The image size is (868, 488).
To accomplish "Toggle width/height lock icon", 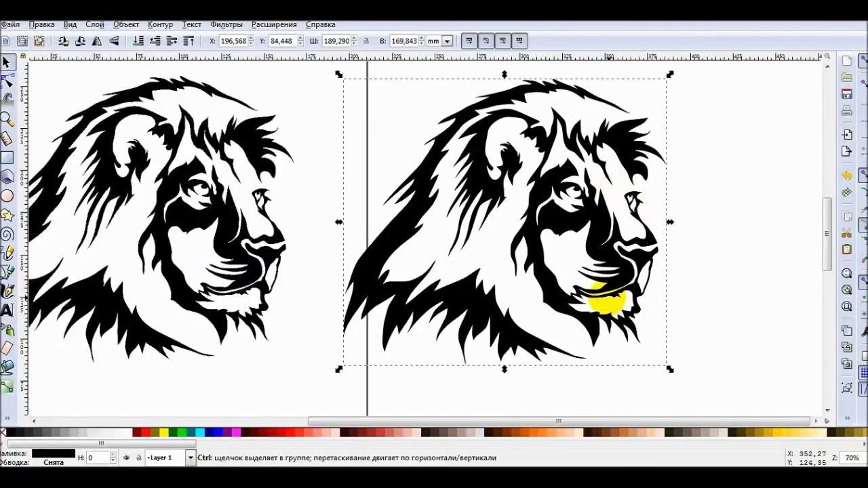I will pyautogui.click(x=366, y=41).
